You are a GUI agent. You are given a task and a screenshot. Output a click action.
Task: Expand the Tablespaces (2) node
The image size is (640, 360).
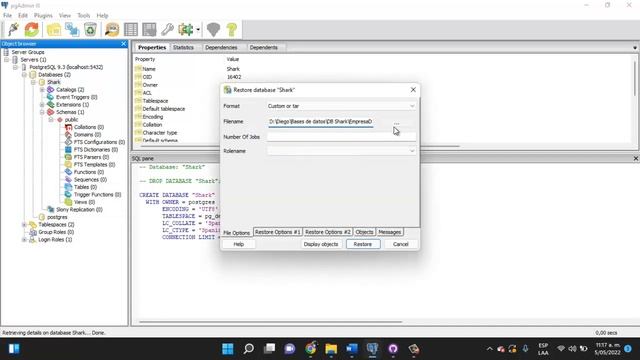pyautogui.click(x=24, y=224)
